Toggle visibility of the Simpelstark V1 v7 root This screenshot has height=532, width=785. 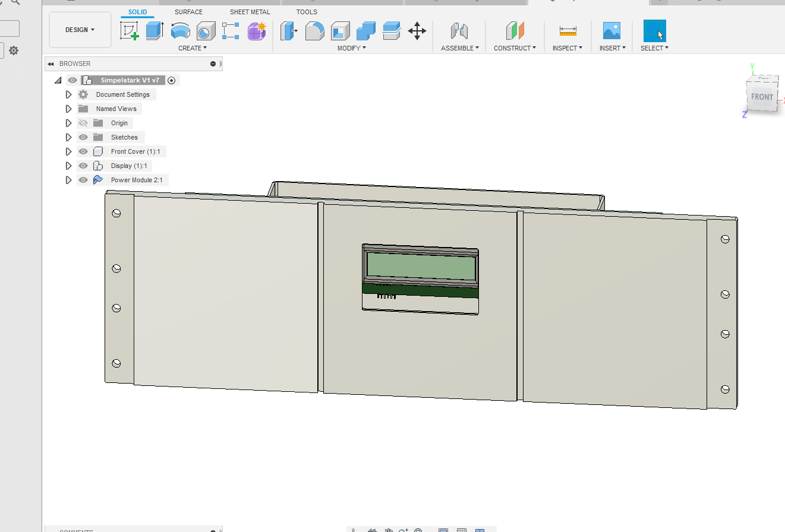(x=72, y=80)
